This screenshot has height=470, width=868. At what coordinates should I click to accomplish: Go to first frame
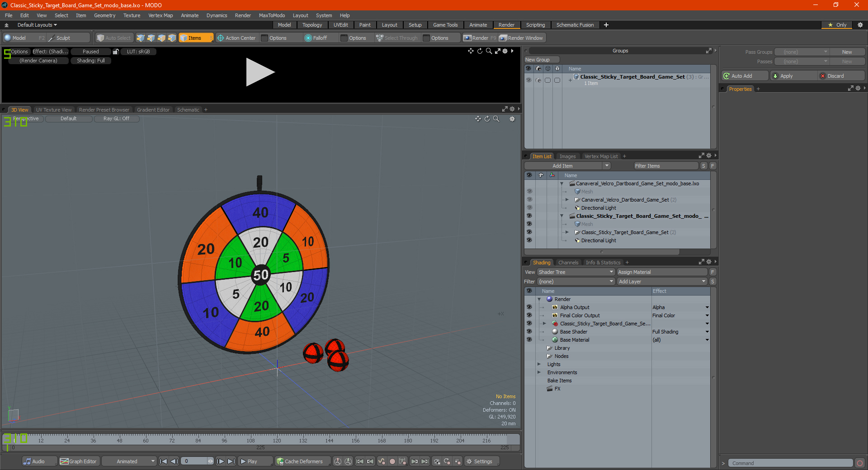coord(164,461)
